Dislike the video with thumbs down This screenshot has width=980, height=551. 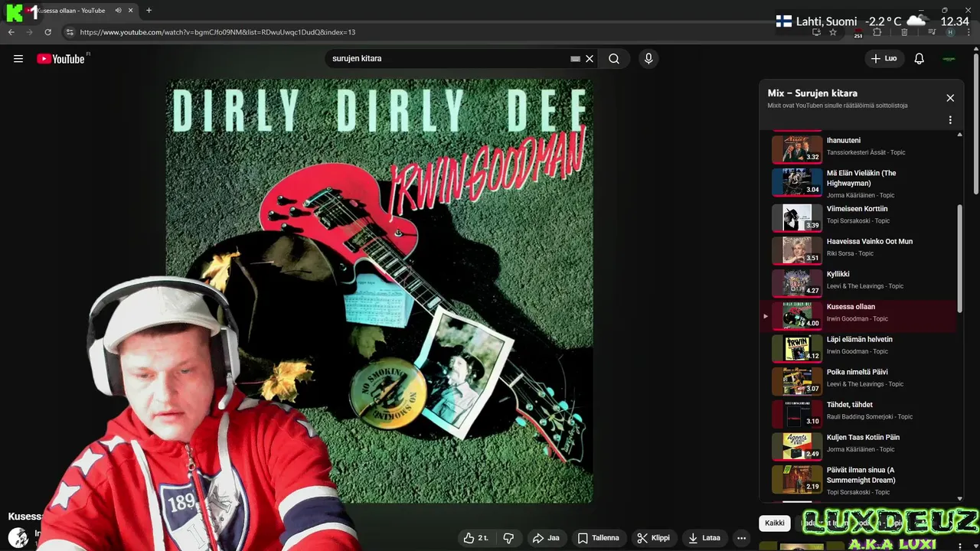(x=508, y=538)
